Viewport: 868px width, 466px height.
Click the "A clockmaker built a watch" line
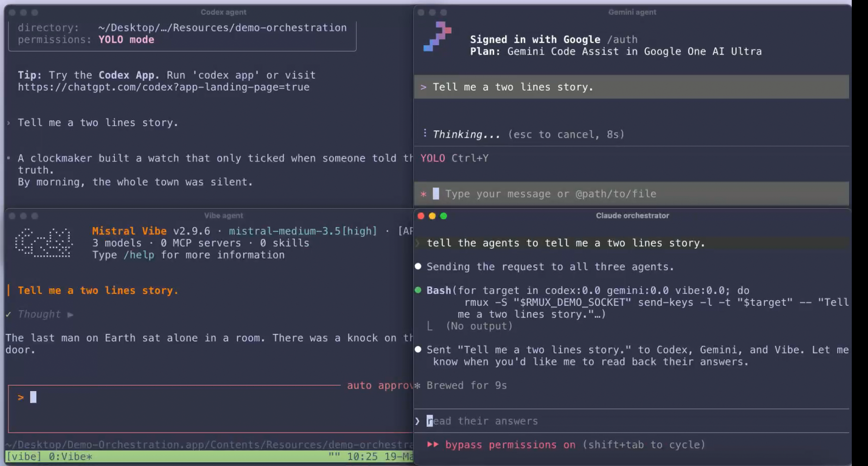(x=215, y=158)
